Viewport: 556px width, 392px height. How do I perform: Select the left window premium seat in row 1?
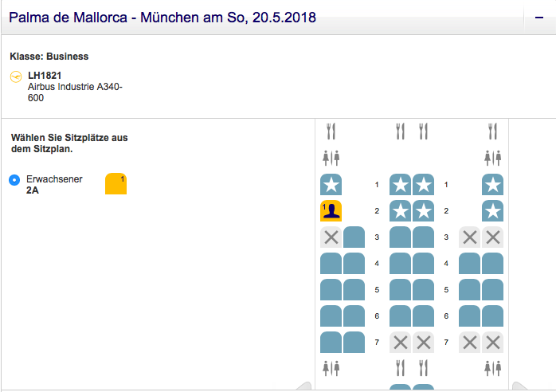pos(331,185)
